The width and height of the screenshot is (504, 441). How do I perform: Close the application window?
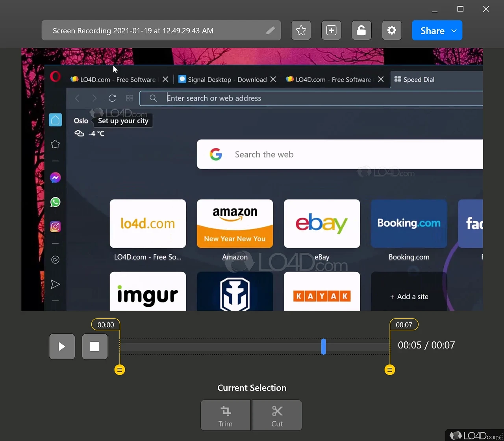486,9
